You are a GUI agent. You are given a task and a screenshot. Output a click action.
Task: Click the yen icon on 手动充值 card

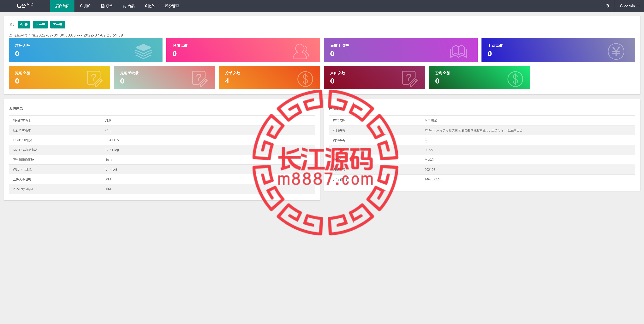616,51
